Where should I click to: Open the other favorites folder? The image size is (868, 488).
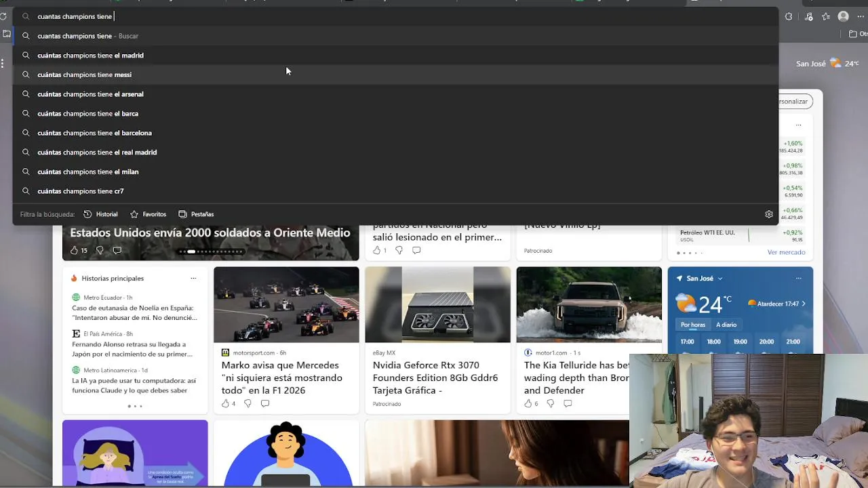[858, 34]
